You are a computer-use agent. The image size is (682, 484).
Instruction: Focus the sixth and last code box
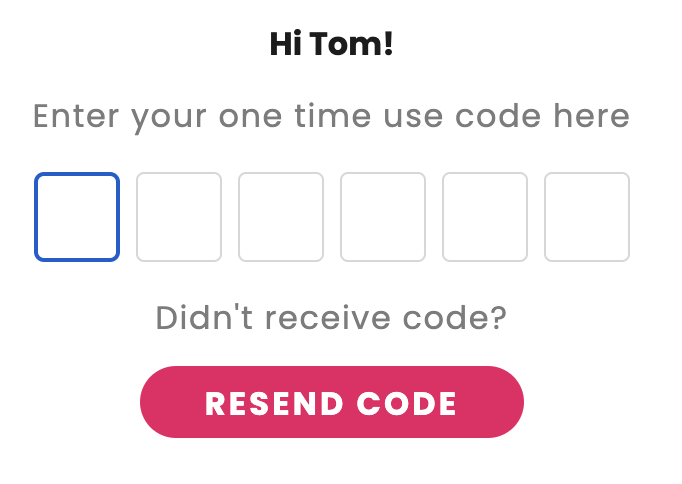click(x=587, y=217)
